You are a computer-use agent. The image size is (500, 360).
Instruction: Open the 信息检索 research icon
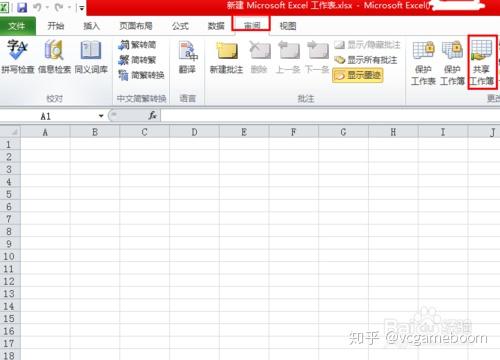54,56
